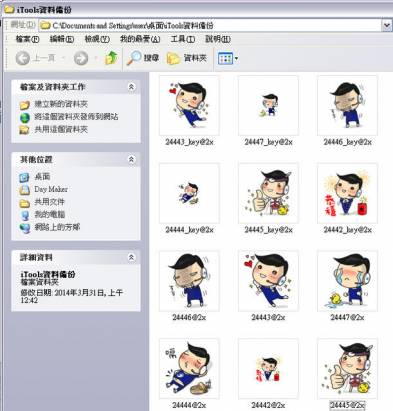The width and height of the screenshot is (393, 411).
Task: Open the Search magnifier tool
Action: (x=134, y=58)
